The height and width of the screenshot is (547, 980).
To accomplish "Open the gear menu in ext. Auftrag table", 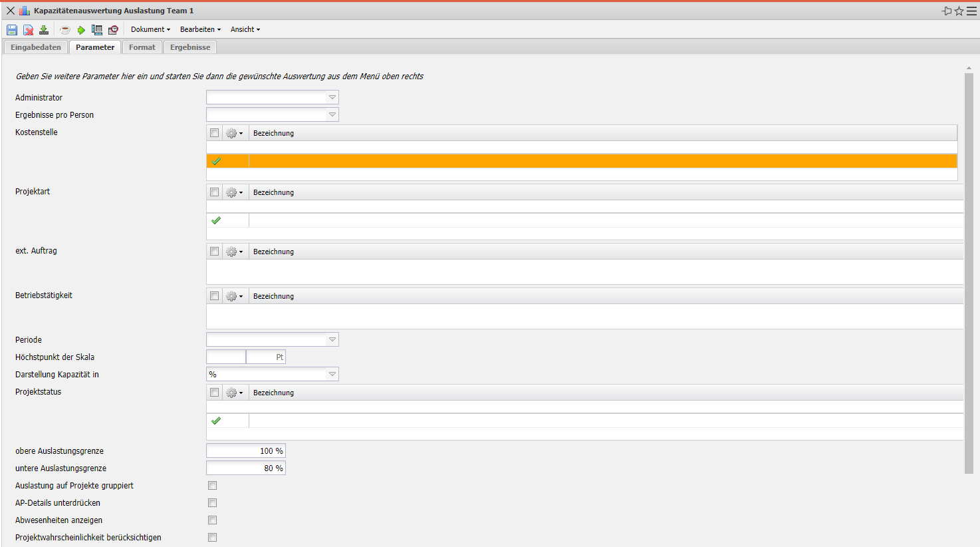I will tap(234, 252).
